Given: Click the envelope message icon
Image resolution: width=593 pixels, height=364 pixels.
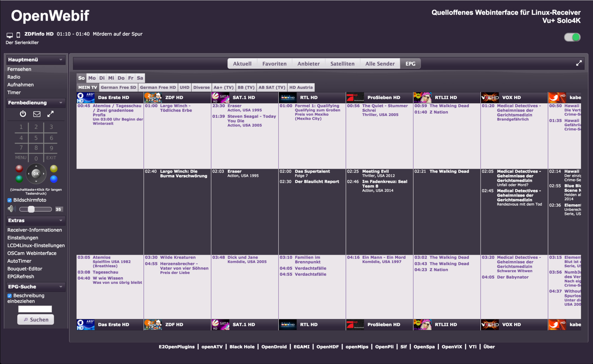Looking at the screenshot, I should coord(37,114).
